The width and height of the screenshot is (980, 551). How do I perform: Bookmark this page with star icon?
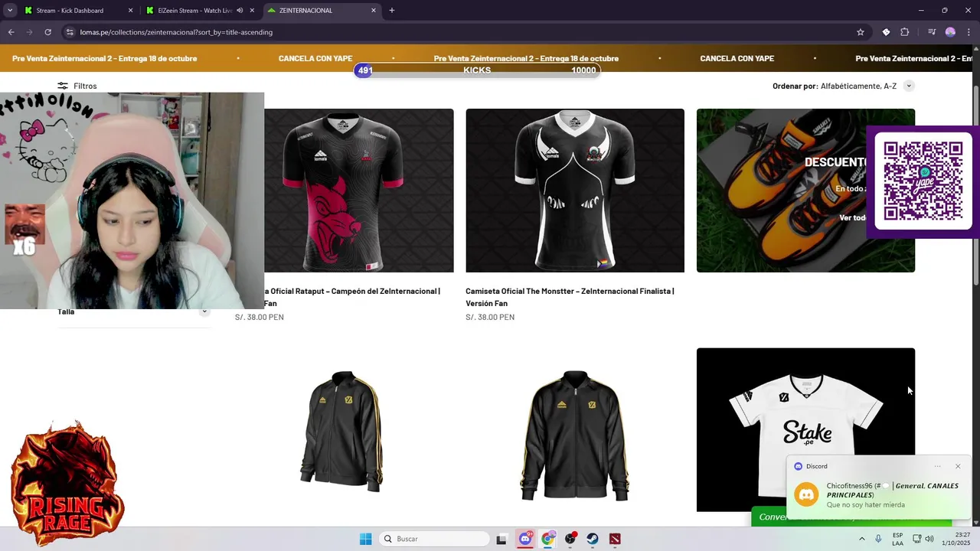coord(861,32)
